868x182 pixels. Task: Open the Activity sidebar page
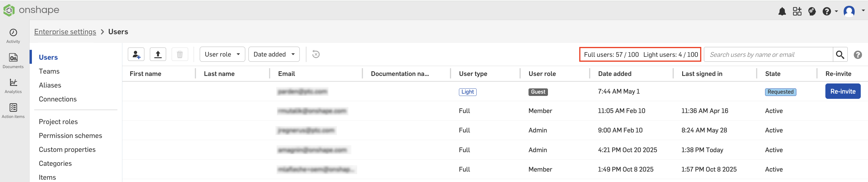point(13,36)
